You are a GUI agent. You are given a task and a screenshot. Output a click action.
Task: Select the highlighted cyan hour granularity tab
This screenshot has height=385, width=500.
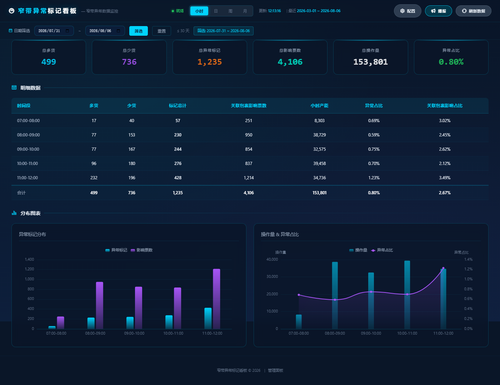point(199,11)
